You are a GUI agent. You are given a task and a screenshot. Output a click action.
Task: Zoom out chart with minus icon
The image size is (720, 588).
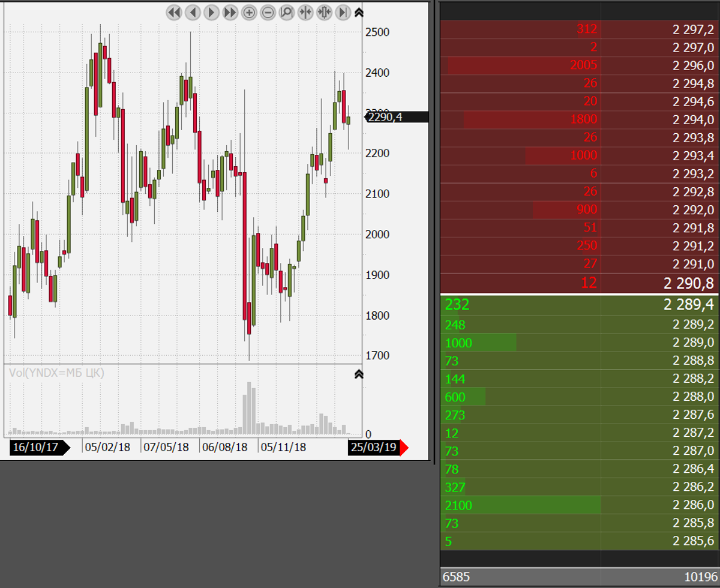coord(268,12)
